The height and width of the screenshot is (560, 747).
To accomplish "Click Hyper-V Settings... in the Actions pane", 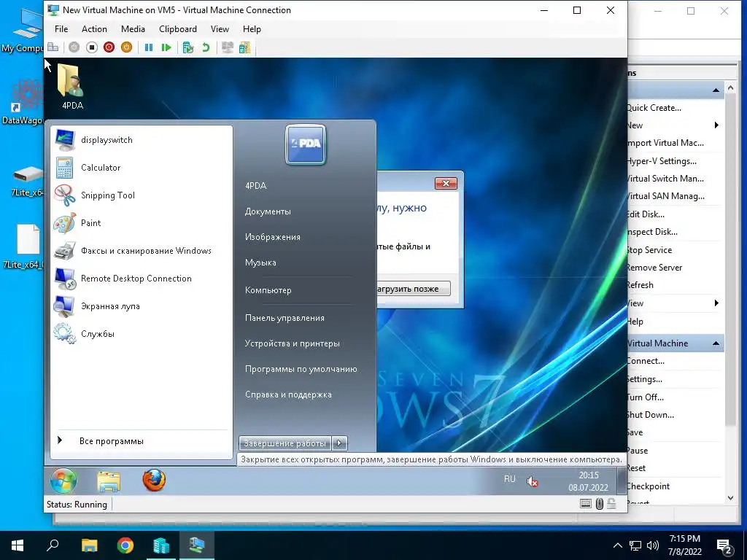I will [x=662, y=161].
